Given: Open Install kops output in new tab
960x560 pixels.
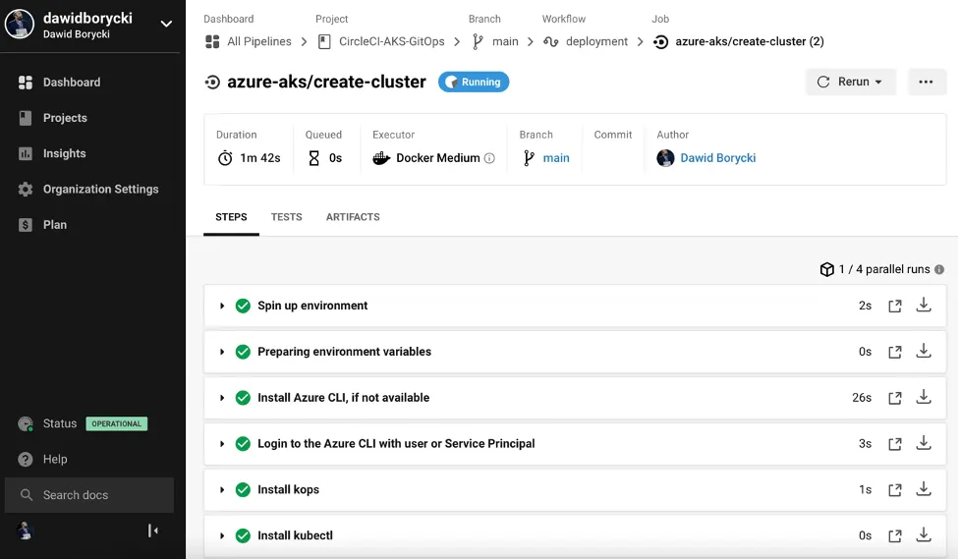Looking at the screenshot, I should point(895,489).
